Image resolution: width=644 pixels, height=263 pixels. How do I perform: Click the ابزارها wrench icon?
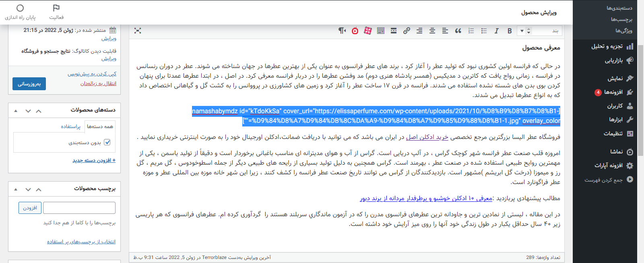630,120
